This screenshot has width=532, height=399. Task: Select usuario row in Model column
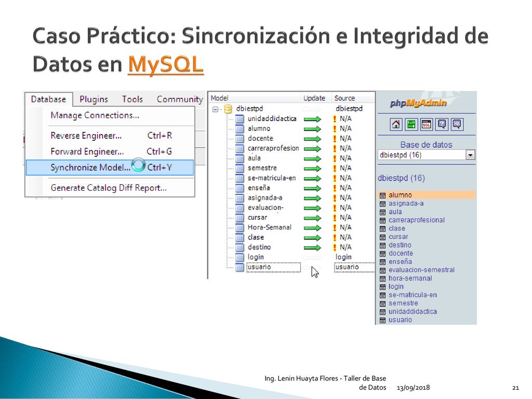(x=273, y=267)
